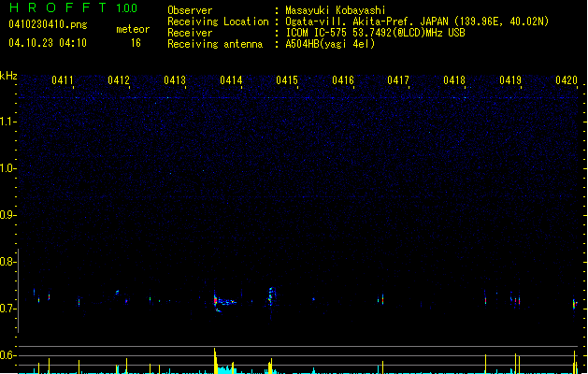The width and height of the screenshot is (588, 374).
Task: Click the 0418 time marker
Action: click(454, 80)
